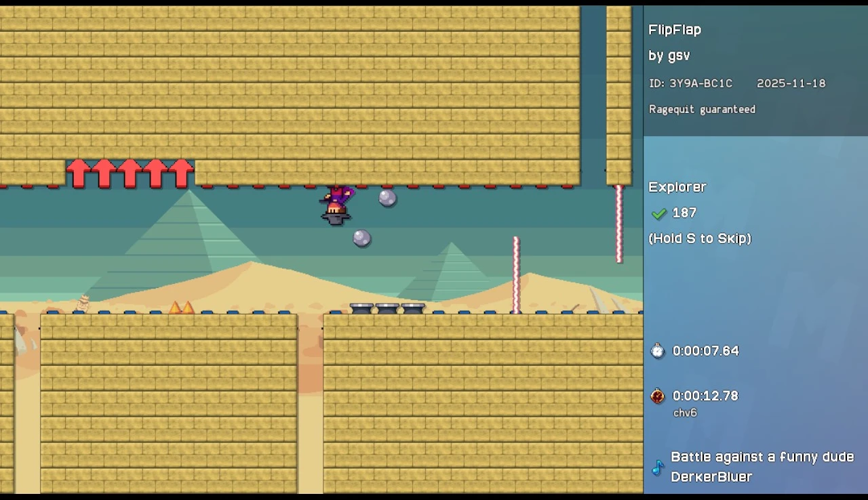
Task: Click the level ID 3Y9A-BC1C
Action: click(x=701, y=83)
